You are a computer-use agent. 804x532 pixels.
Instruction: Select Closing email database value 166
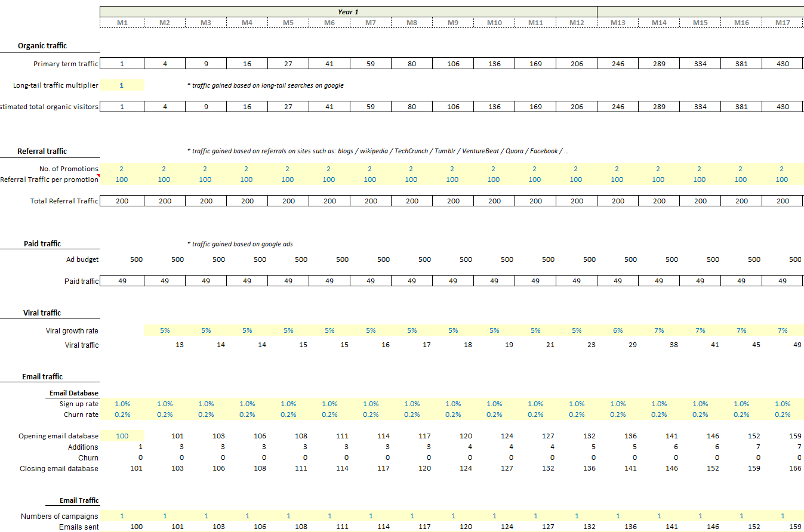click(796, 469)
